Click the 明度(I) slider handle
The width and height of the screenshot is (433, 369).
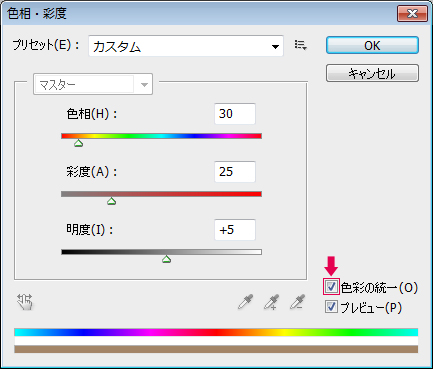(x=166, y=259)
